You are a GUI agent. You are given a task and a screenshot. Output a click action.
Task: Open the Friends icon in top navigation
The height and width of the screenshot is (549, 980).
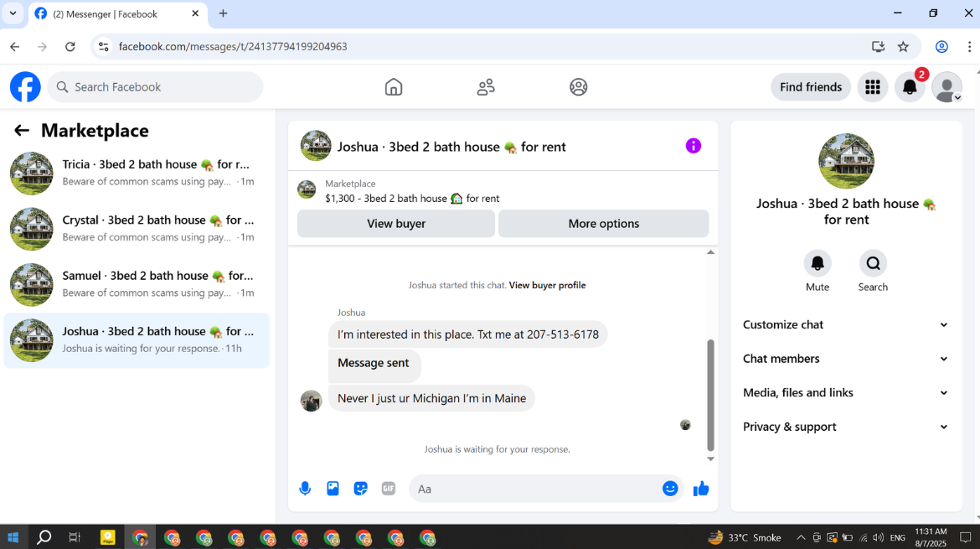[486, 87]
